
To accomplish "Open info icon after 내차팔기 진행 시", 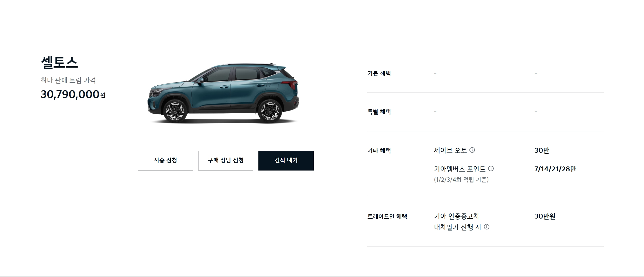I will click(x=487, y=227).
